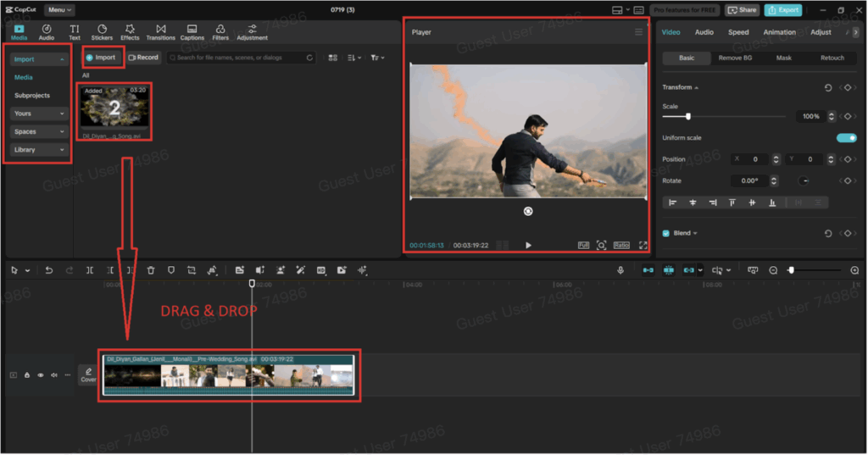
Task: Reset Transform with the circular arrow icon
Action: coord(828,87)
